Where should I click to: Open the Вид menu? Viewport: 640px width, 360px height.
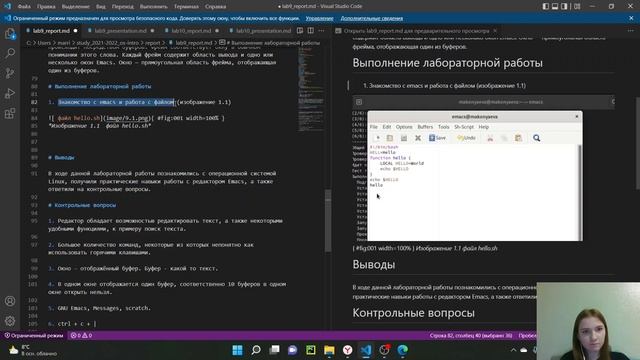pyautogui.click(x=101, y=7)
